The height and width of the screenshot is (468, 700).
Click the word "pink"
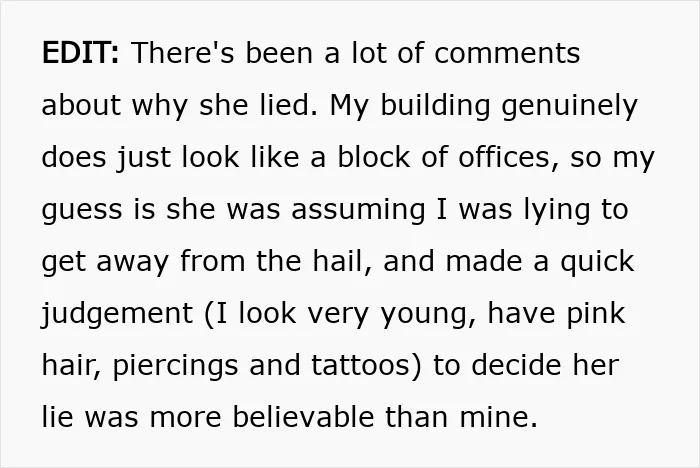[596, 315]
